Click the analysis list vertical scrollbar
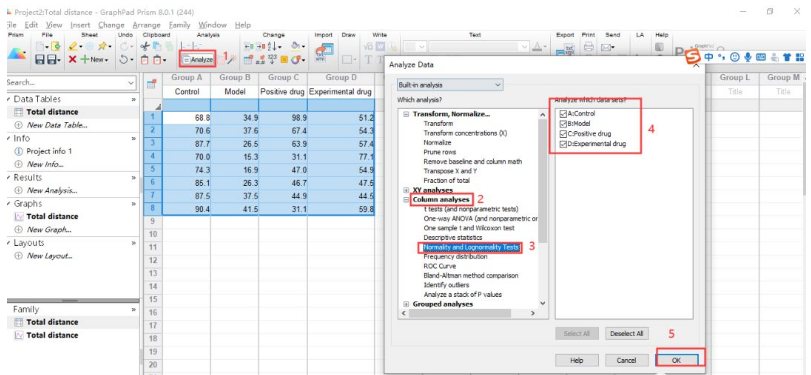This screenshot has width=811, height=375. point(542,181)
